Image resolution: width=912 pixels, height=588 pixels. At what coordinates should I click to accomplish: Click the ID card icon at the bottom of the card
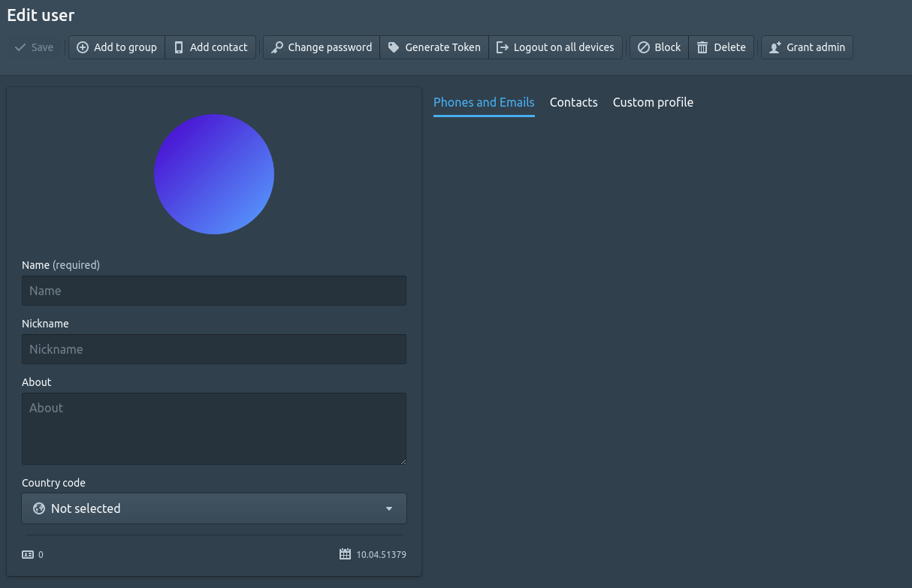click(28, 555)
